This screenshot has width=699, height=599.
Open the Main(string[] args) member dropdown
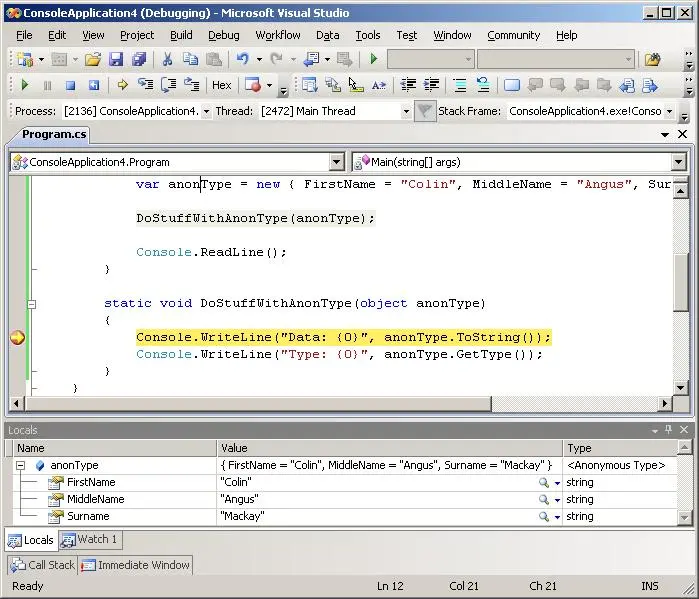tap(678, 162)
